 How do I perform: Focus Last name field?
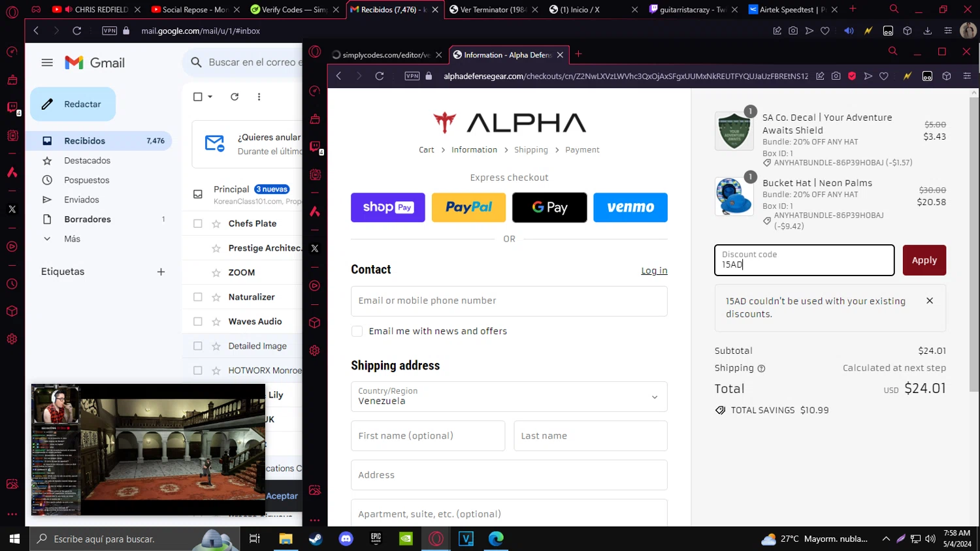tap(591, 435)
